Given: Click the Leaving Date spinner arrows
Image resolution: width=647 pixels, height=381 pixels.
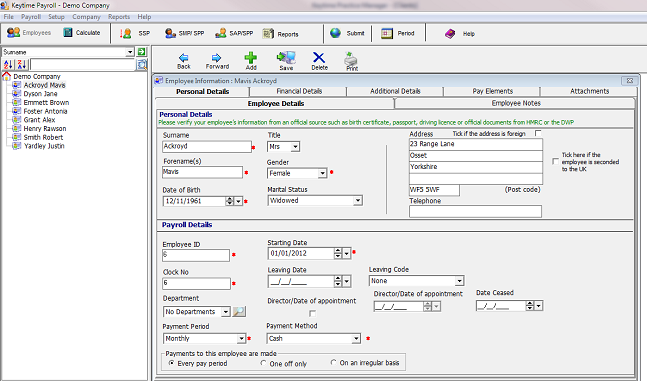Looking at the screenshot, I should (338, 282).
